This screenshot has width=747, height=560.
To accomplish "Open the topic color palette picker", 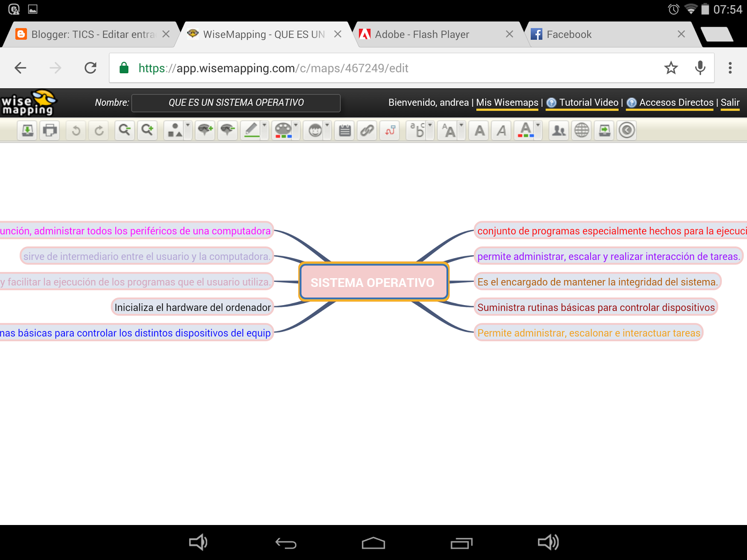I will tap(284, 131).
